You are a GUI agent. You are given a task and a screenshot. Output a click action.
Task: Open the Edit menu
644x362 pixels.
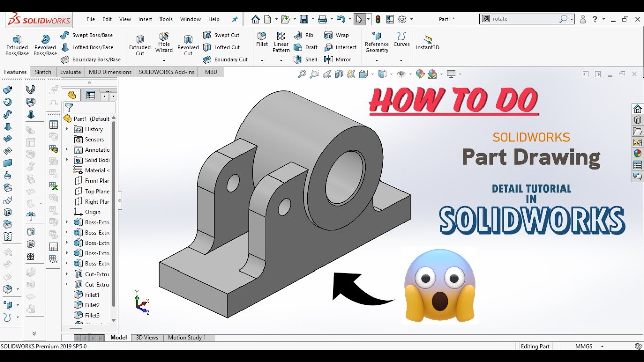tap(107, 19)
